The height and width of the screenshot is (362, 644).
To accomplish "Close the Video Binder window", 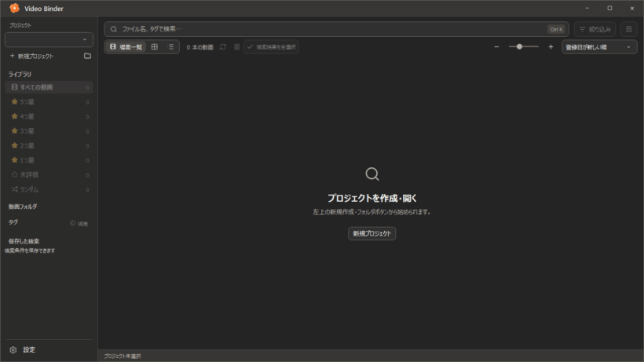I will (x=632, y=8).
